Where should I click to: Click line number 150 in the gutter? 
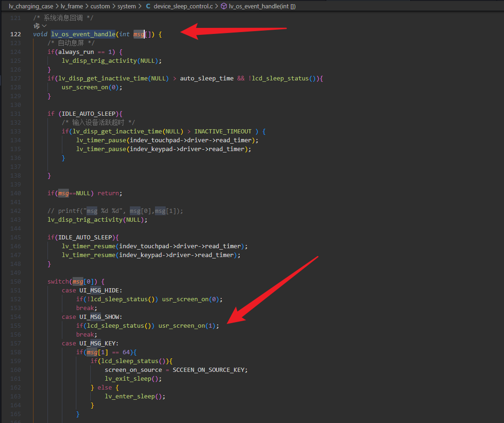[15, 282]
